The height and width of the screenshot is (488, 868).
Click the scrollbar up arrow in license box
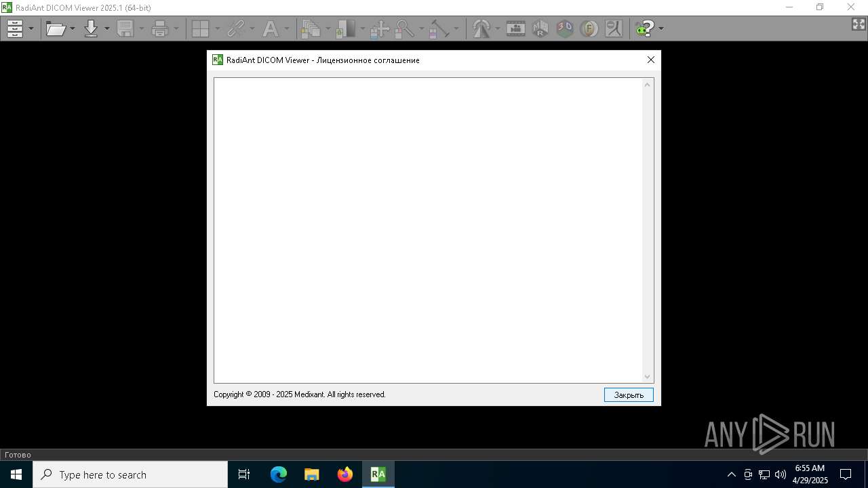[648, 84]
